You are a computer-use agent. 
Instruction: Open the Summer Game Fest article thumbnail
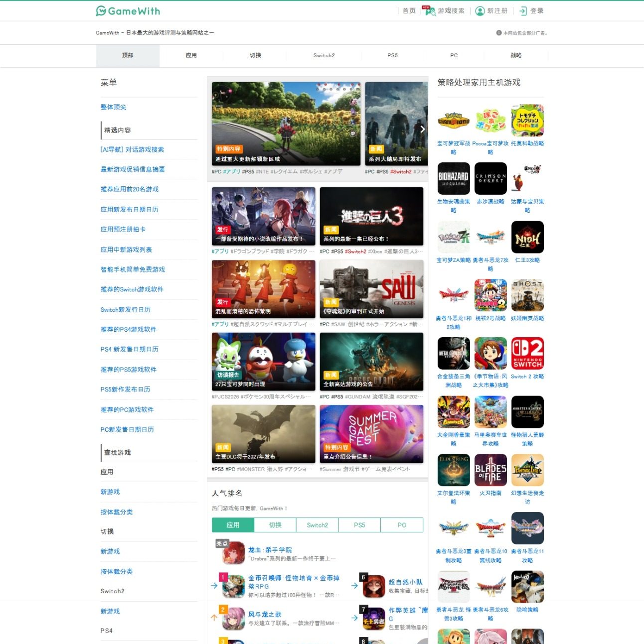(x=371, y=434)
